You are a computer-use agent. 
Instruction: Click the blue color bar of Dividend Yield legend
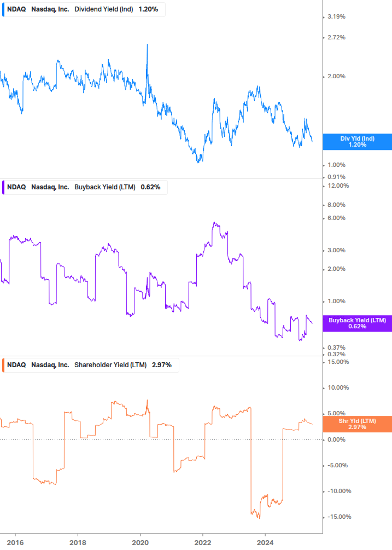click(3, 9)
